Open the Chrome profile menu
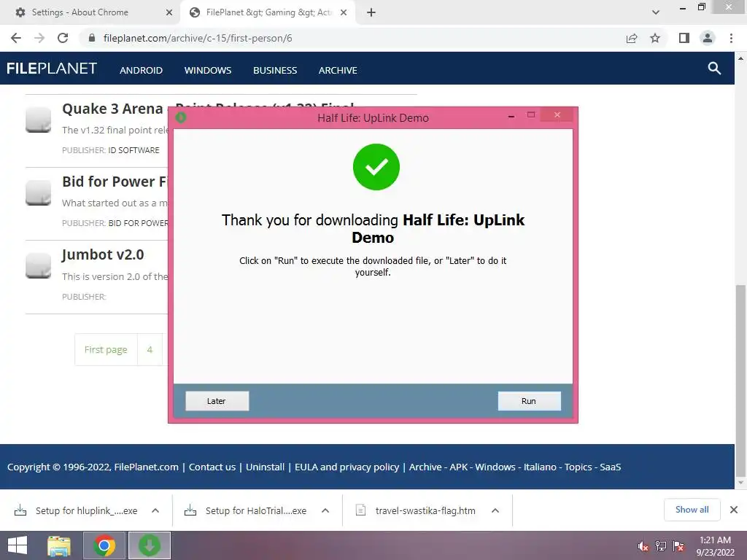Viewport: 747px width, 560px height. coord(708,38)
